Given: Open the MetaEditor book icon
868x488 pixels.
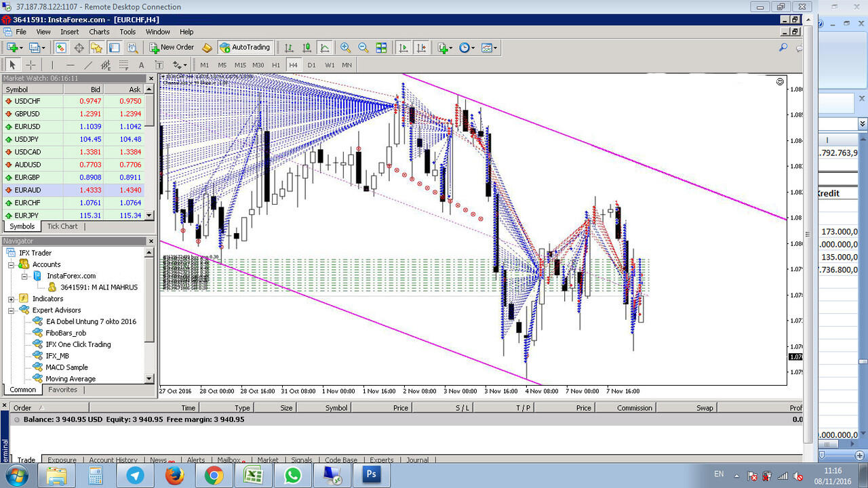Looking at the screenshot, I should click(x=207, y=47).
